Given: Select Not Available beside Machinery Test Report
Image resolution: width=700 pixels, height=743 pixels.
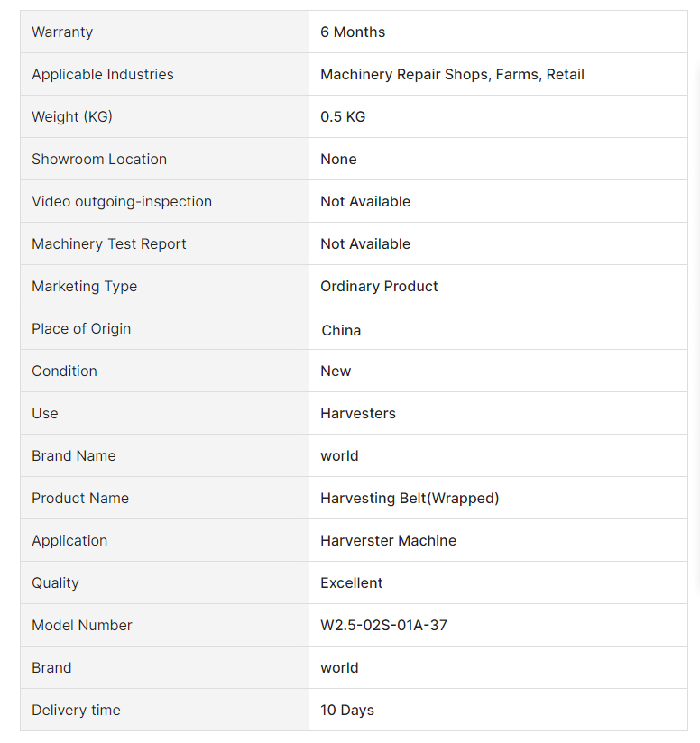Looking at the screenshot, I should tap(365, 243).
